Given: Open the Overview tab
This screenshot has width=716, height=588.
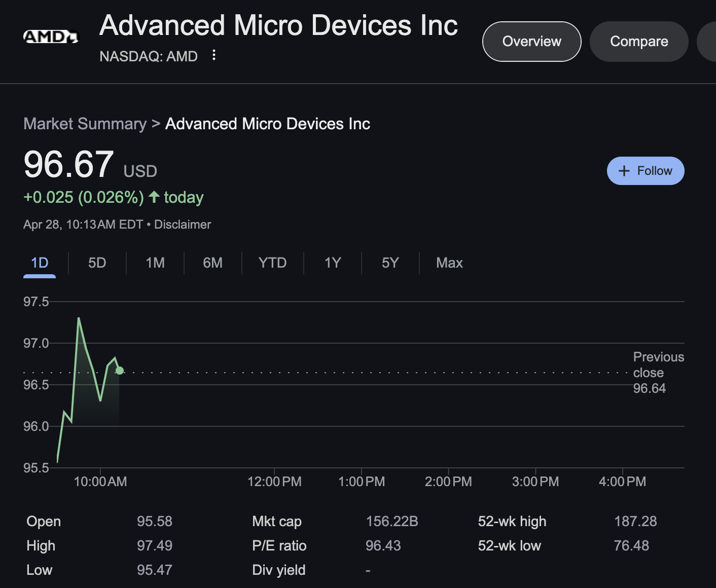Looking at the screenshot, I should tap(531, 42).
